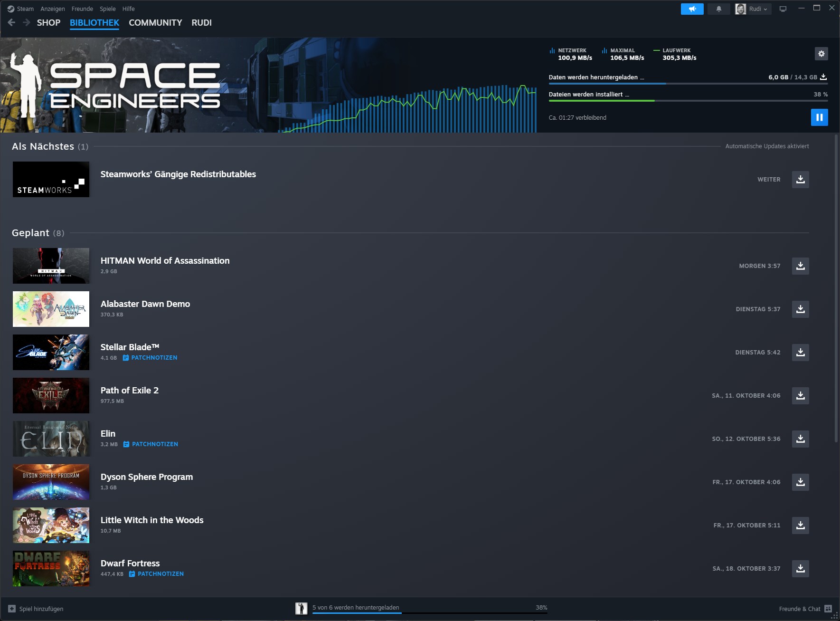Viewport: 840px width, 621px height.
Task: Open the Spiele menu
Action: point(107,9)
